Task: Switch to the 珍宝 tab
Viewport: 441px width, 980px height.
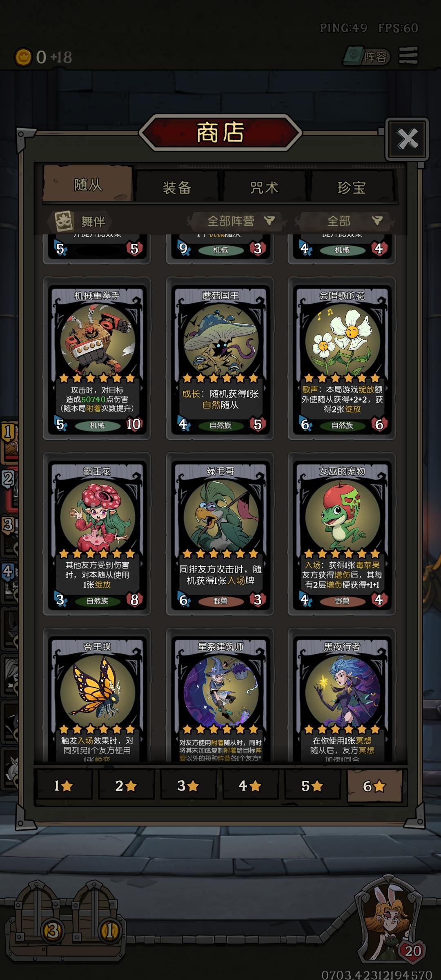Action: 352,187
